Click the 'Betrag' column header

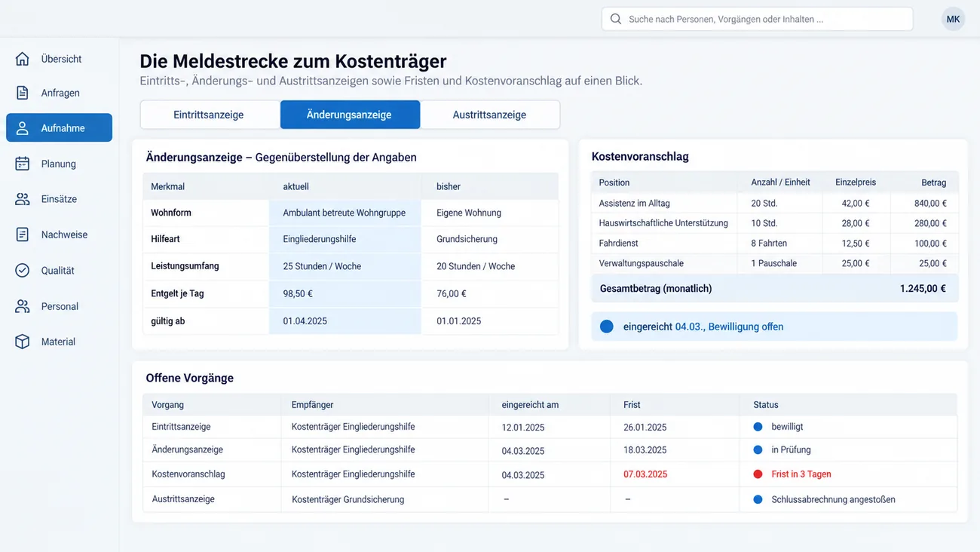934,182
